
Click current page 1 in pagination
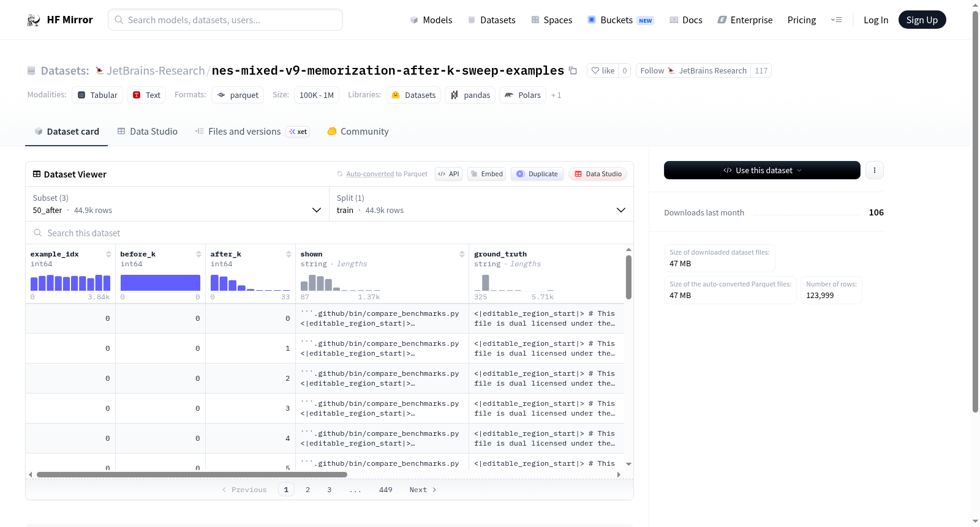[286, 490]
